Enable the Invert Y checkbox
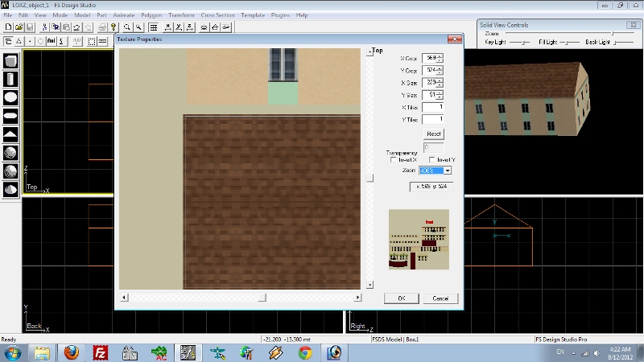The width and height of the screenshot is (644, 362). pos(432,160)
